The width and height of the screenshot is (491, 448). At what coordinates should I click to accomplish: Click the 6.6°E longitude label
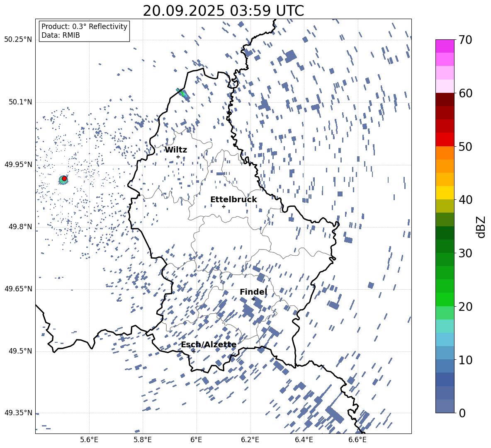click(357, 440)
